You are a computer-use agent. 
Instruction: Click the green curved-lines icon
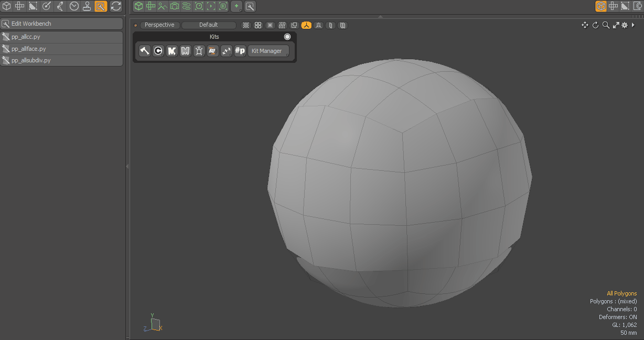point(187,6)
